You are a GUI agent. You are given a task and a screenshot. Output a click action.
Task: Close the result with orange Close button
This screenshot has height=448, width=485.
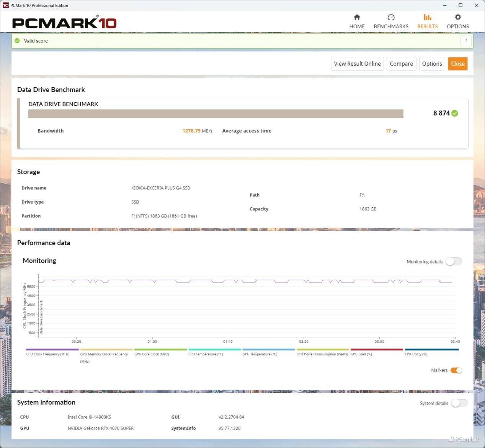coord(457,64)
